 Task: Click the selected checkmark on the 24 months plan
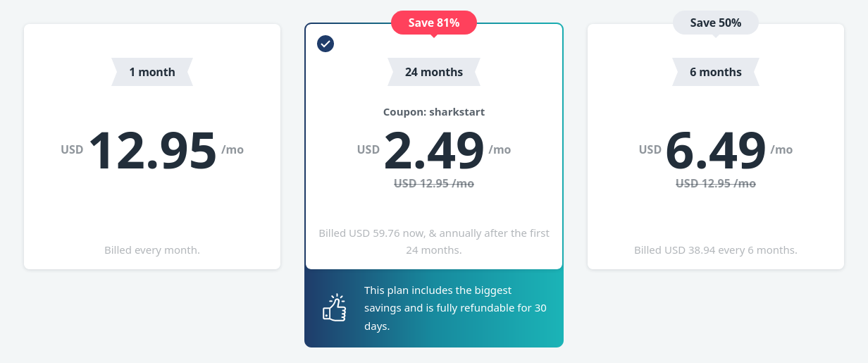pos(325,44)
